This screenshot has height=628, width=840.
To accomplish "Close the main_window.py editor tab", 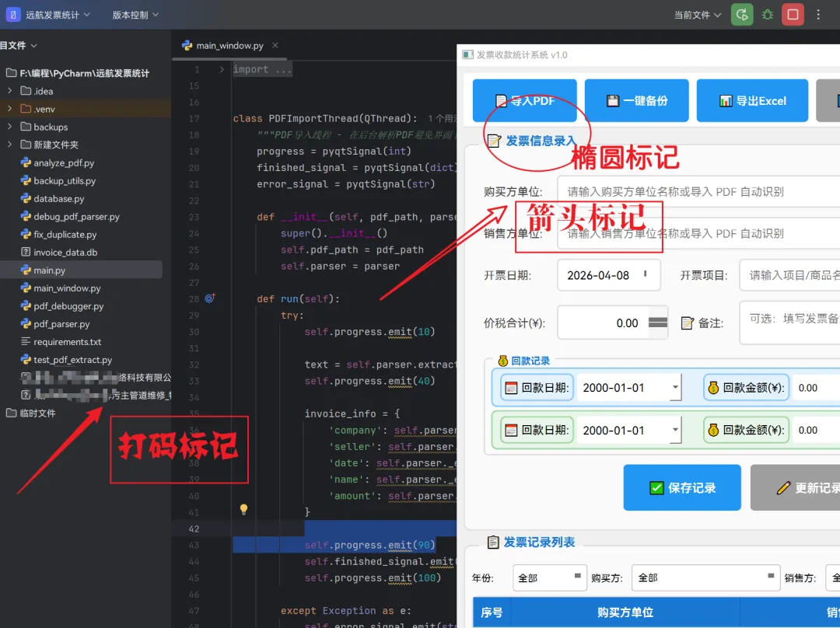I will click(x=275, y=46).
